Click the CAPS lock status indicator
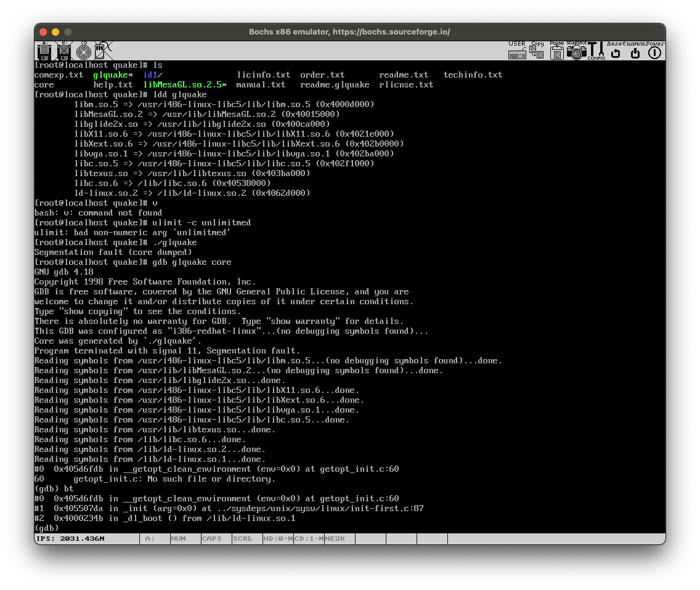The width and height of the screenshot is (700, 590). tap(216, 539)
